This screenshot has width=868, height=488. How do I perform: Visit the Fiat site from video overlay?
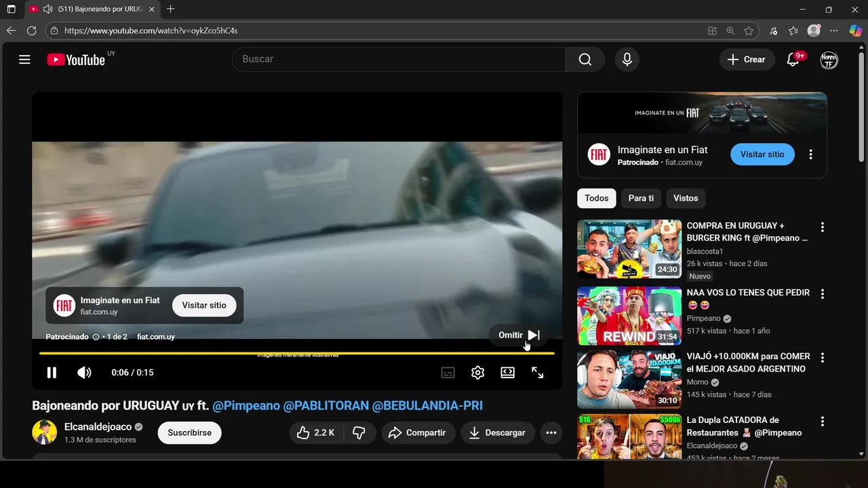[204, 305]
